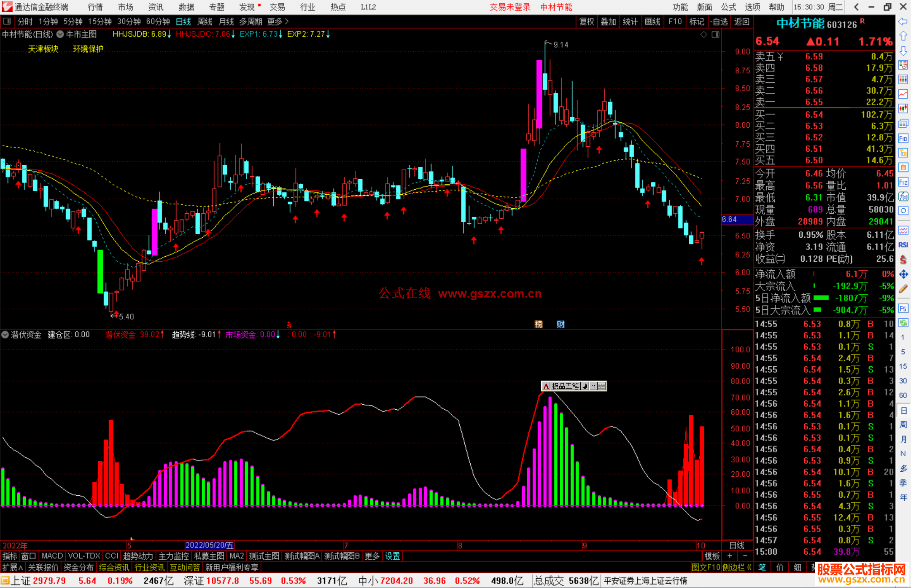This screenshot has width=911, height=588.
Task: Switch to the 60分钟 period tab
Action: pos(158,21)
